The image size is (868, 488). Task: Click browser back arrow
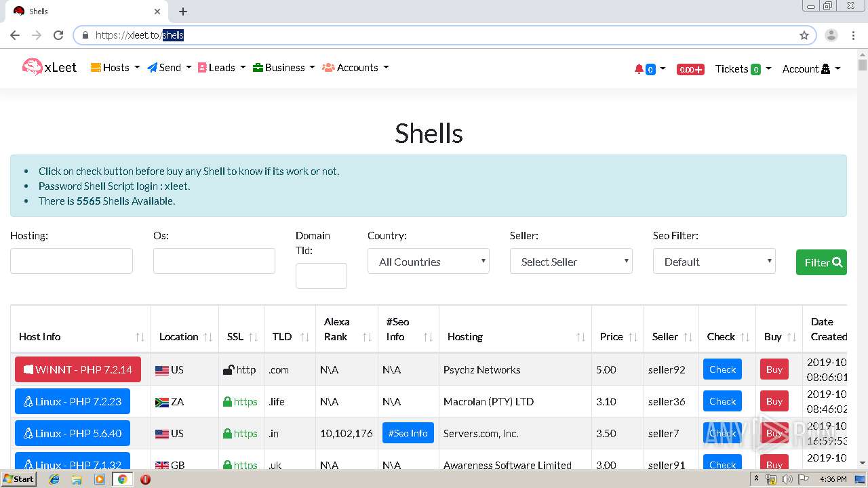(15, 35)
